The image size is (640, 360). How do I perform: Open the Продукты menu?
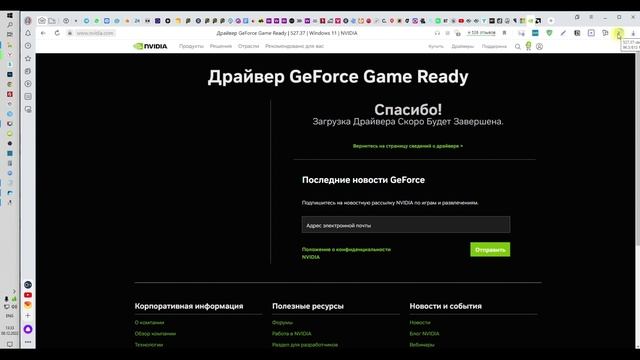tap(191, 46)
